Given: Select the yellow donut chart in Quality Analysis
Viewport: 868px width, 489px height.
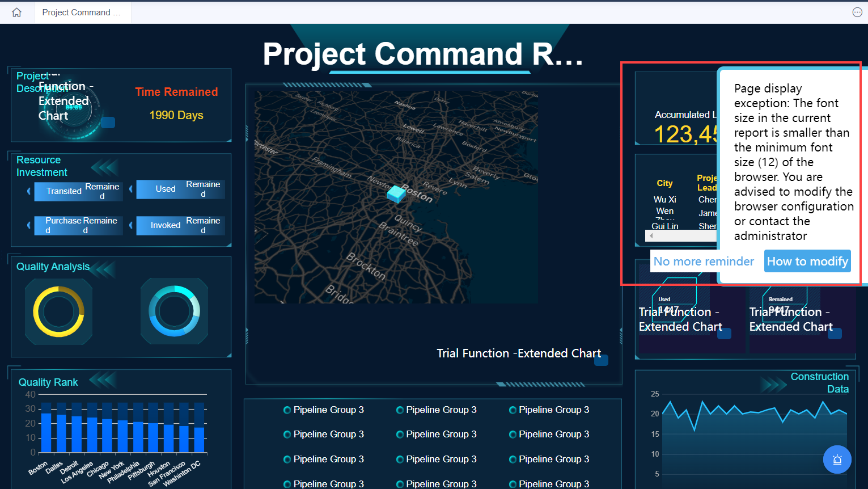Looking at the screenshot, I should click(58, 311).
